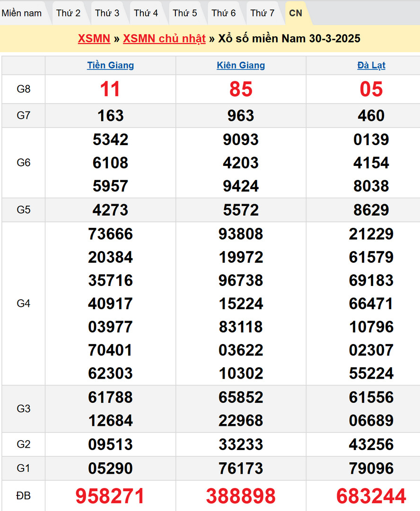This screenshot has width=420, height=511.
Task: Select the Thứ 7 tab
Action: (262, 13)
